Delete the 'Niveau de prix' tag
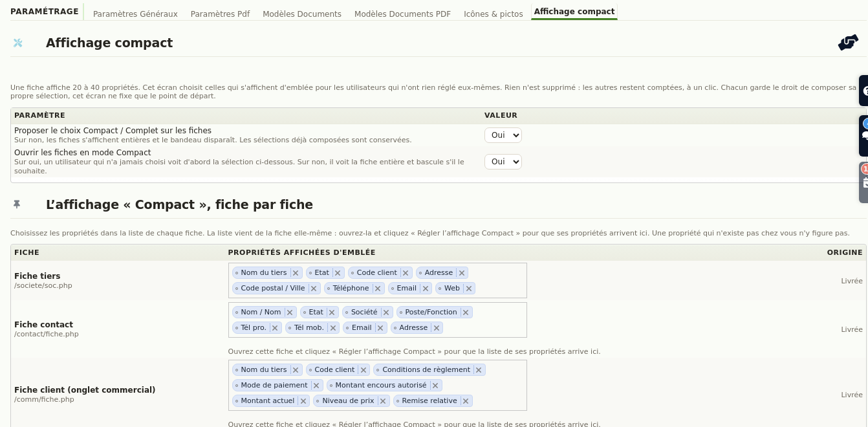868x427 pixels. 383,401
